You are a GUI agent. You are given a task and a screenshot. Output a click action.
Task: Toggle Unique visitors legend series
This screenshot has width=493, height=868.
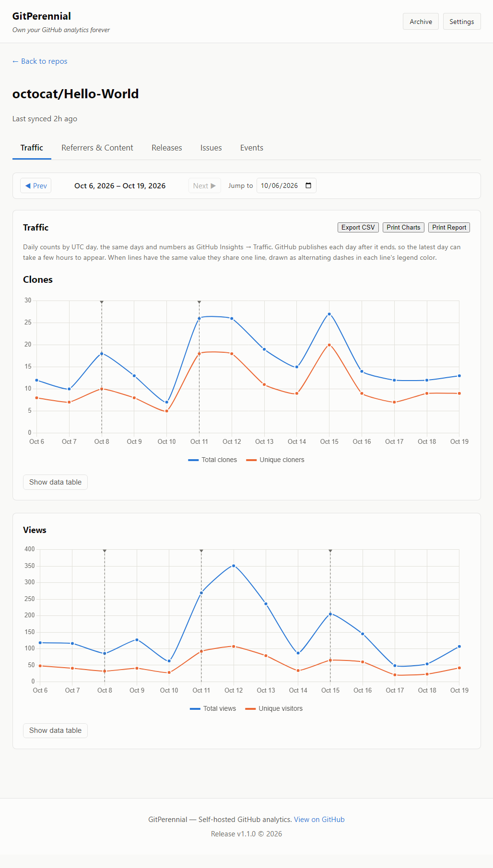pyautogui.click(x=274, y=708)
